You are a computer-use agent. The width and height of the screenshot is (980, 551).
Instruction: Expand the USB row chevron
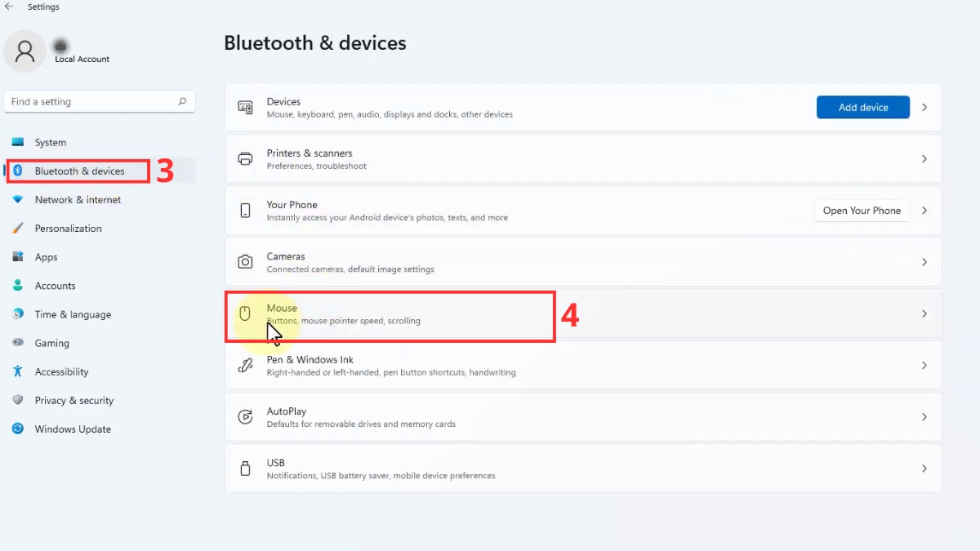click(924, 468)
